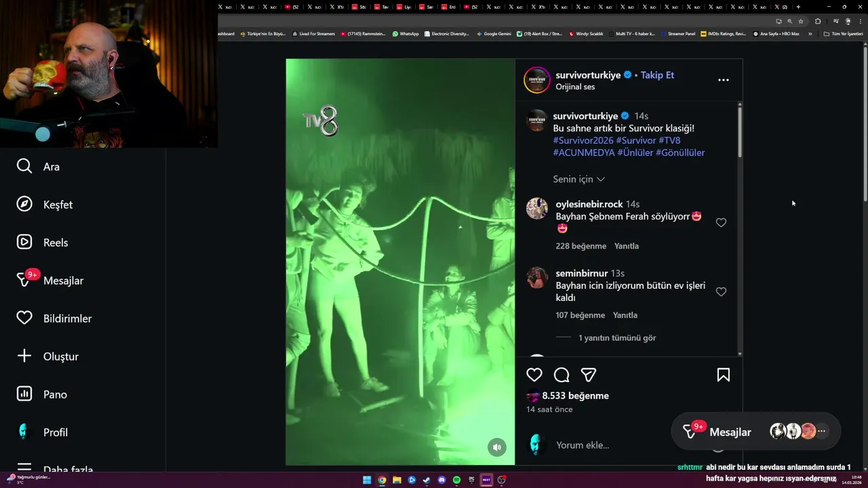Open Windows Start menu
The width and height of the screenshot is (868, 488).
coord(367,480)
